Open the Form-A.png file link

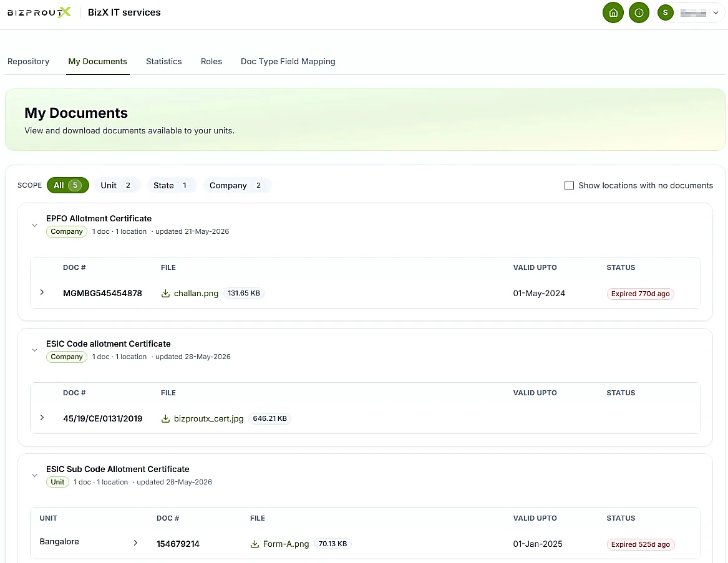(286, 544)
